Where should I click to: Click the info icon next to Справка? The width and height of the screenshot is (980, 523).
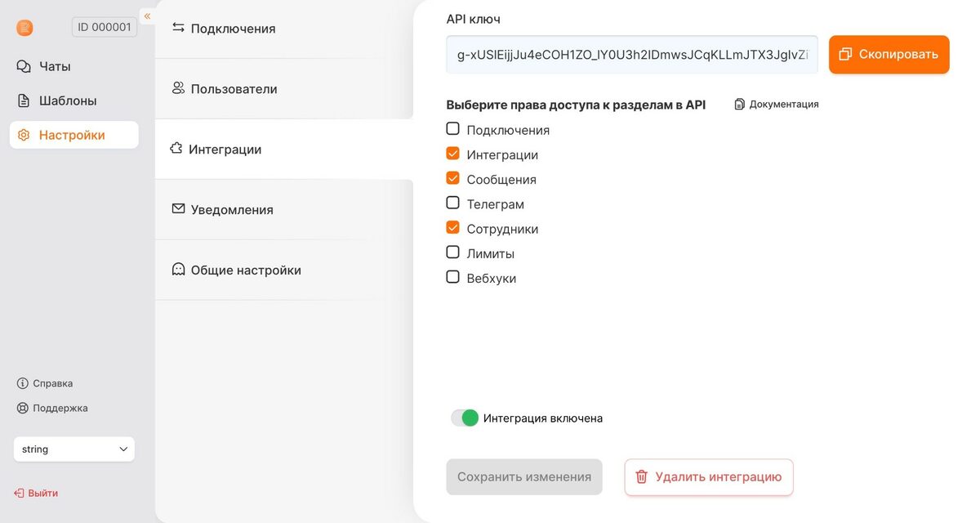[23, 383]
